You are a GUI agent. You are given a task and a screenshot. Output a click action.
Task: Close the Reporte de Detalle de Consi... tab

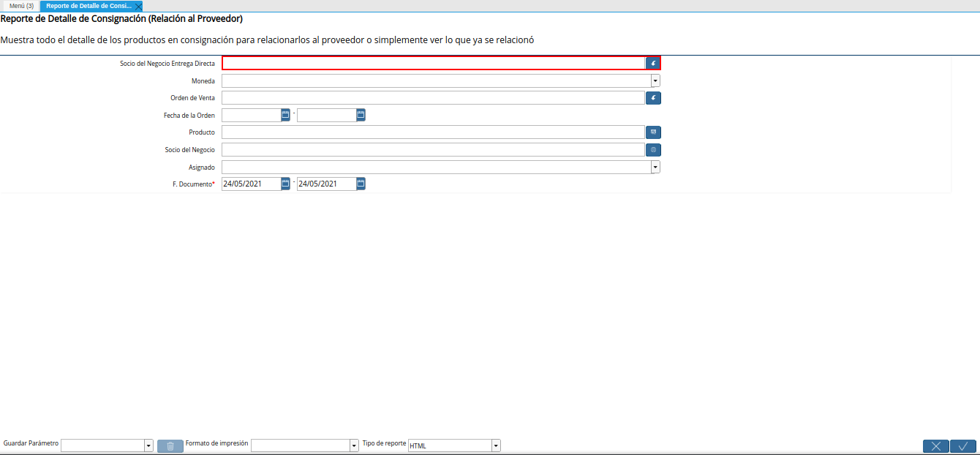(x=138, y=6)
